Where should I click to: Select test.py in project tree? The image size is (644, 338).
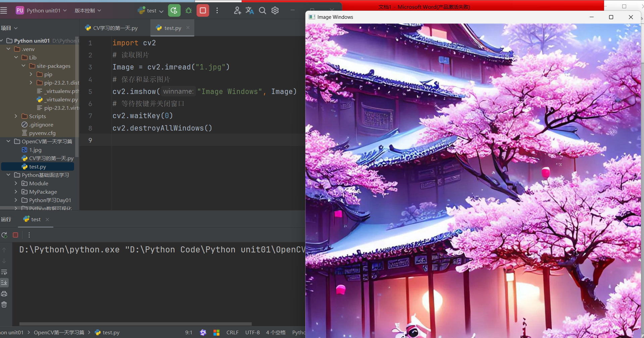coord(37,166)
